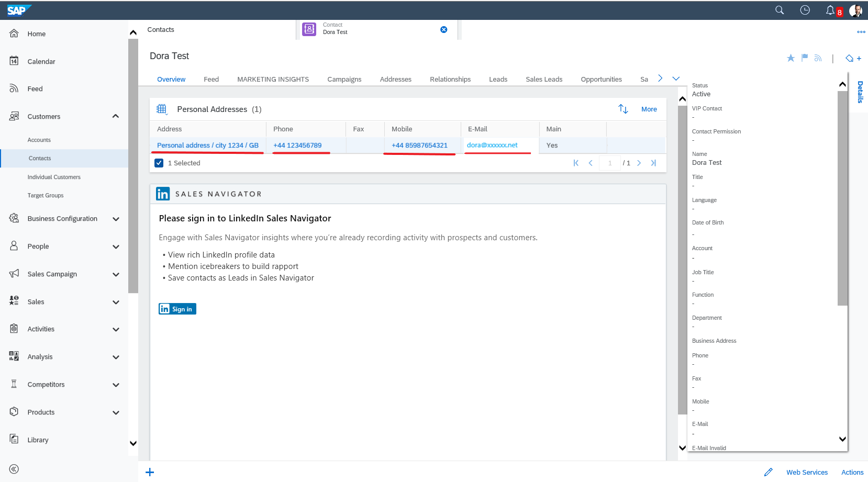Open the notifications bell
The width and height of the screenshot is (868, 482).
point(830,10)
